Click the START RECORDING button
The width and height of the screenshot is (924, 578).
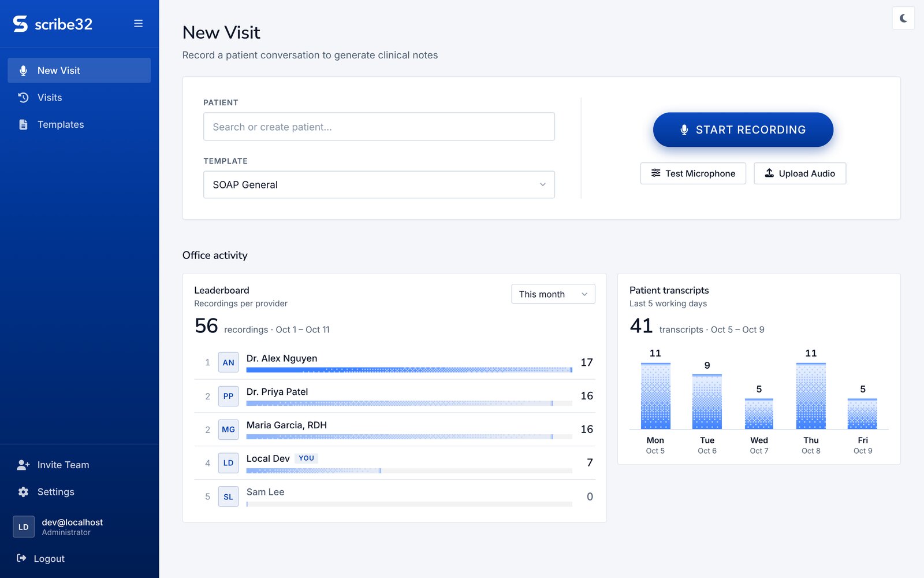click(x=743, y=129)
